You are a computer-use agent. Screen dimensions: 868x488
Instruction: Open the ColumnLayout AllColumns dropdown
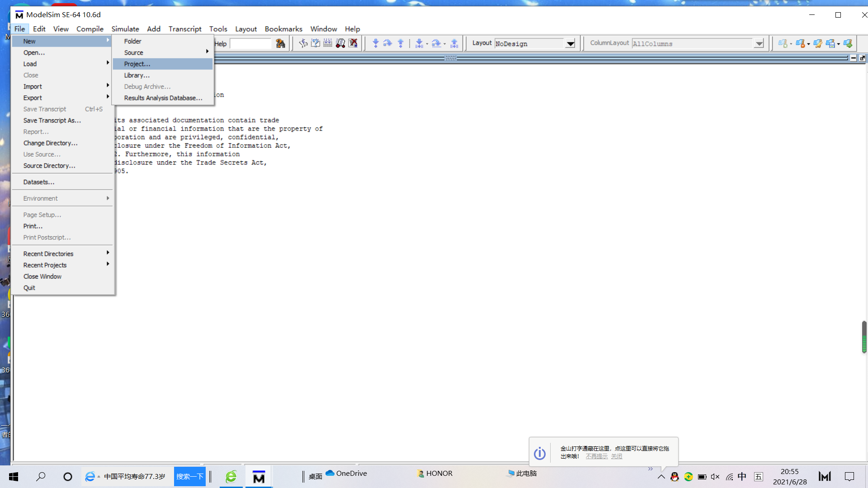[x=759, y=44]
